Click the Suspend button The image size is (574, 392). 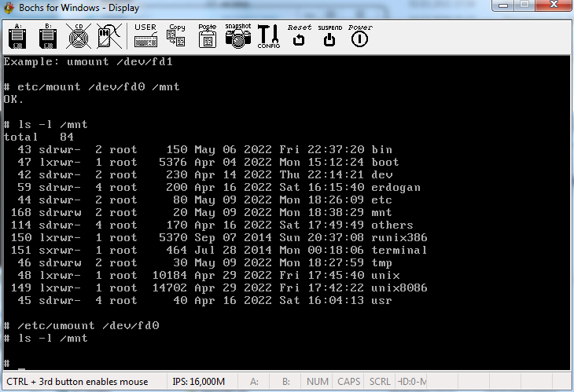[329, 36]
